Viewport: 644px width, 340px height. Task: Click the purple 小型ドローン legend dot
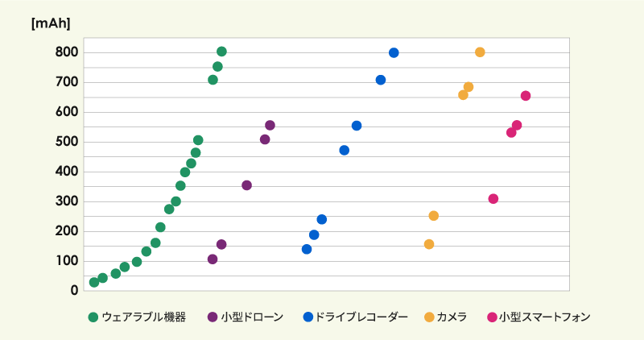click(213, 317)
